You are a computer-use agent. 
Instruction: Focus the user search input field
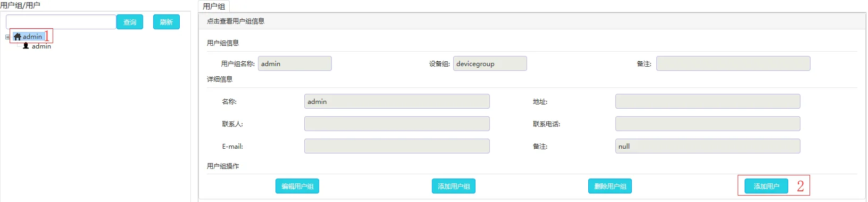click(61, 22)
